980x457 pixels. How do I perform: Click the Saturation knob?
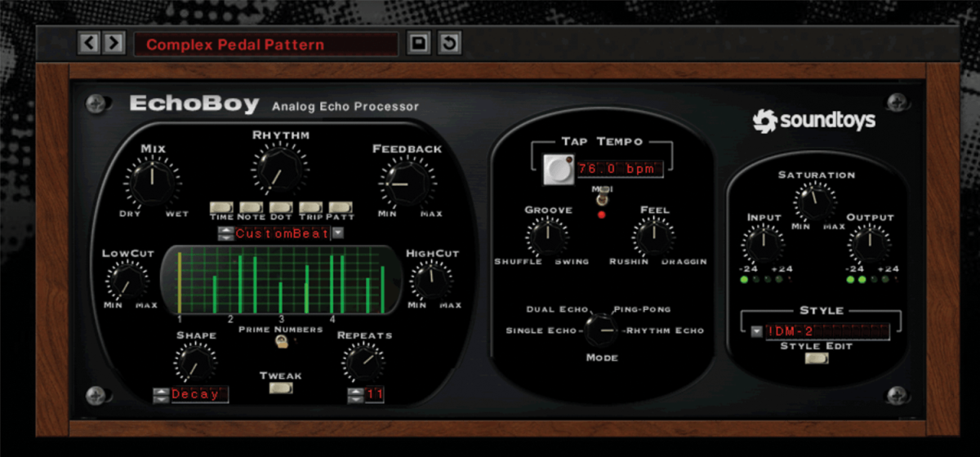tap(814, 202)
